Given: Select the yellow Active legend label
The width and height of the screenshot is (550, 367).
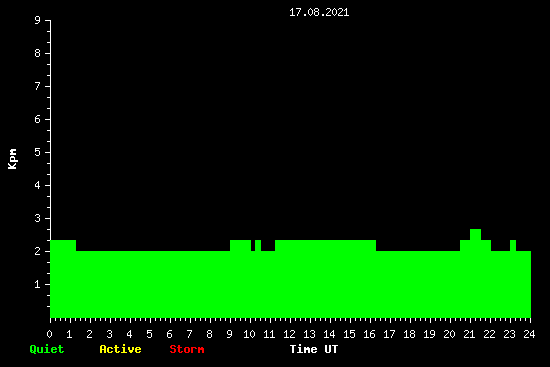Looking at the screenshot, I should click(120, 349).
